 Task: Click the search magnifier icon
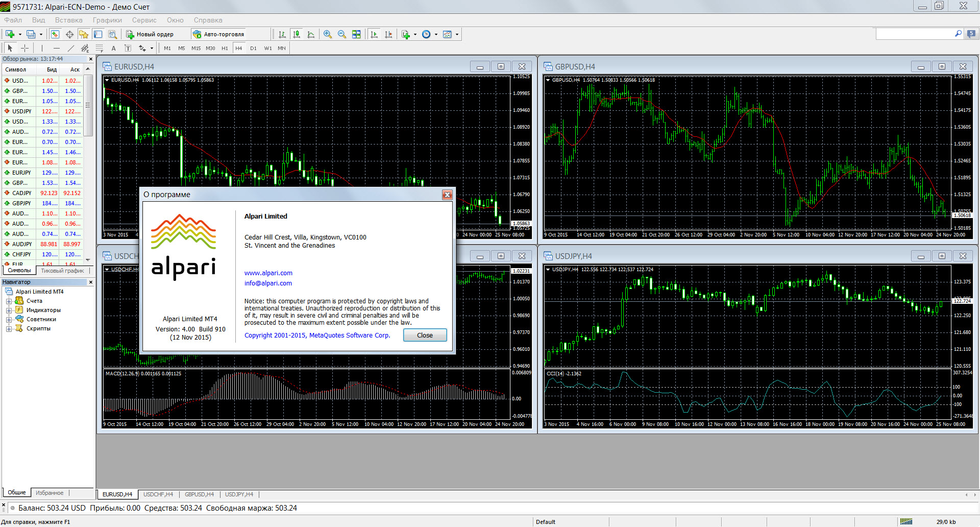(958, 34)
